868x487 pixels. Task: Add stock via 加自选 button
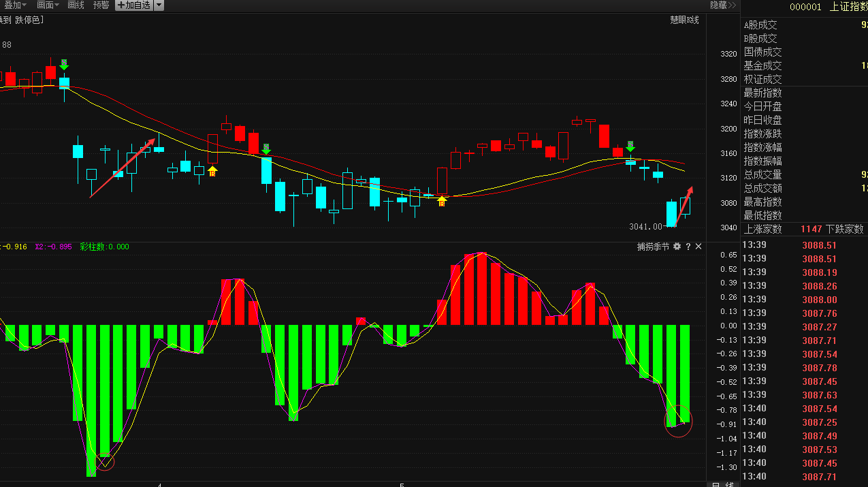tap(133, 5)
